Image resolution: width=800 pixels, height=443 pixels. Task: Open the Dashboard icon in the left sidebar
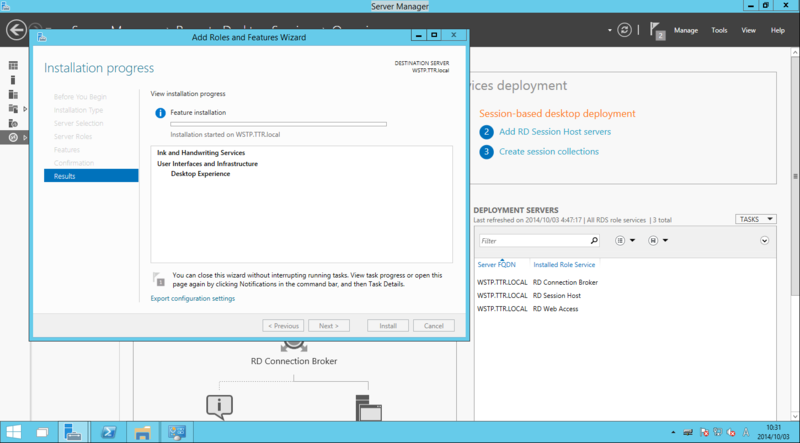(x=13, y=65)
